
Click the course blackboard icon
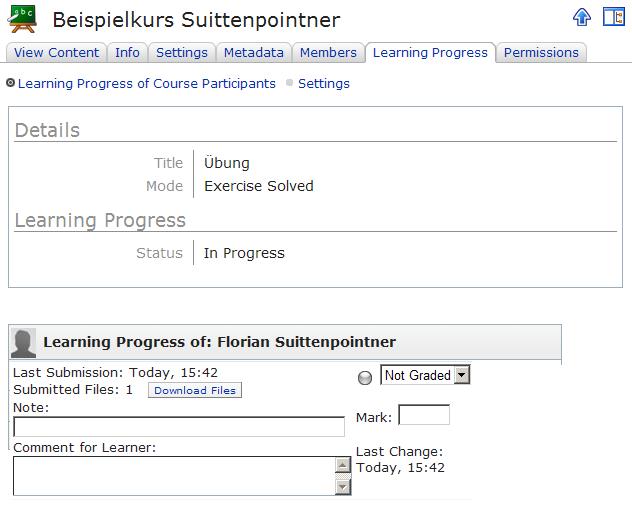pos(22,19)
